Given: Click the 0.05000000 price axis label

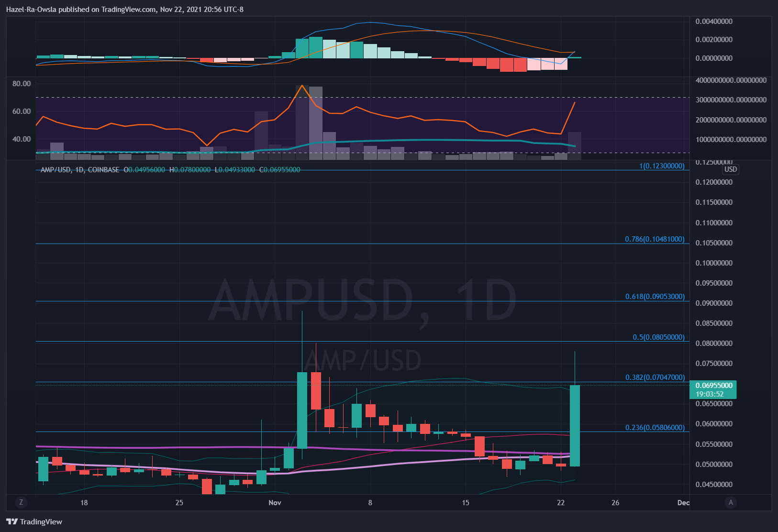Looking at the screenshot, I should [714, 465].
